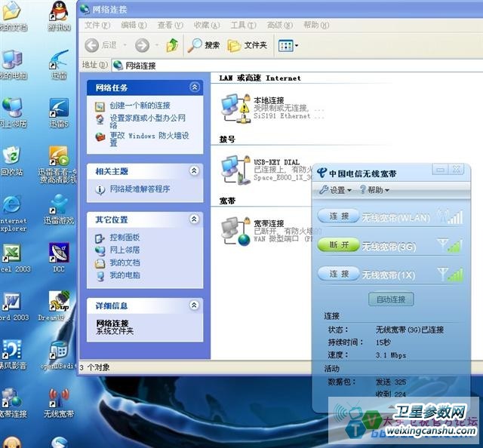Open the 无线宽带 desktop shortcut
This screenshot has width=483, height=448.
point(59,403)
